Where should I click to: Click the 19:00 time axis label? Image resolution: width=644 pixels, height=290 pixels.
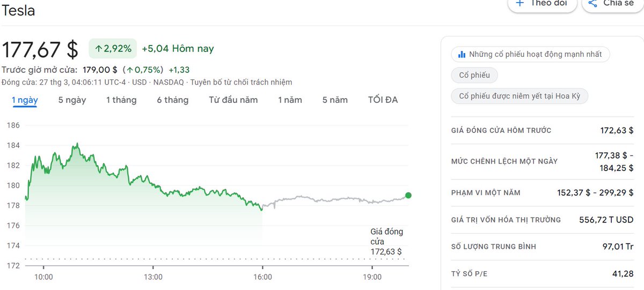pyautogui.click(x=372, y=277)
